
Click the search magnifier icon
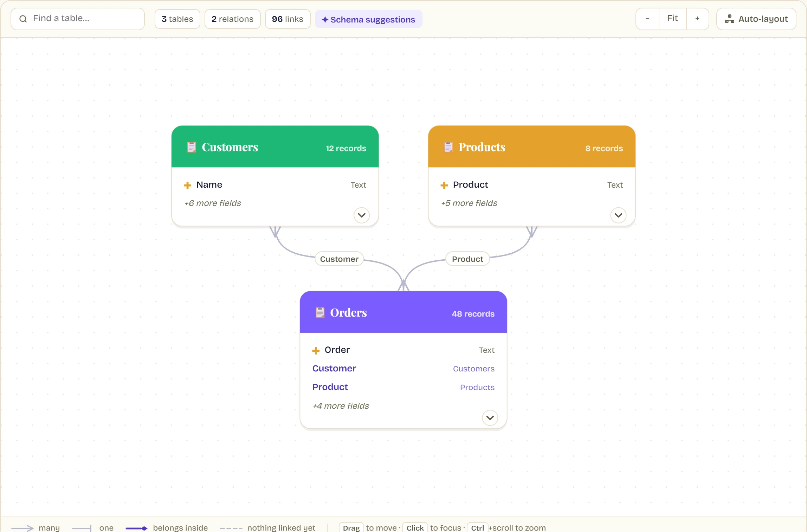[23, 19]
